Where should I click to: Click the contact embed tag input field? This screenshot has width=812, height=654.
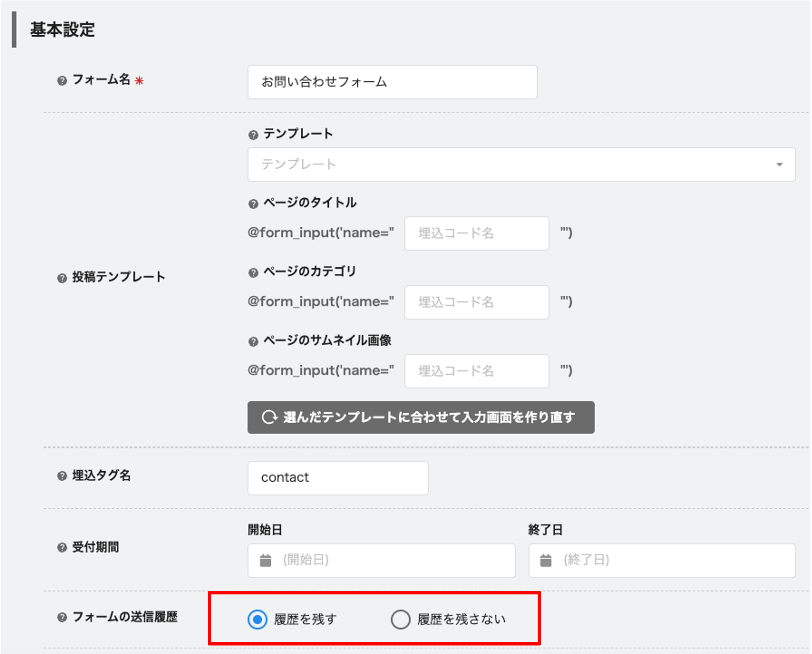tap(338, 478)
